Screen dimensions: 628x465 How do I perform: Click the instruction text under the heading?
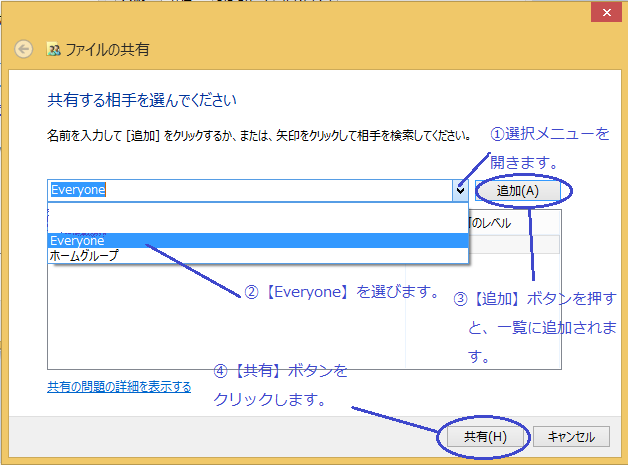(x=258, y=134)
